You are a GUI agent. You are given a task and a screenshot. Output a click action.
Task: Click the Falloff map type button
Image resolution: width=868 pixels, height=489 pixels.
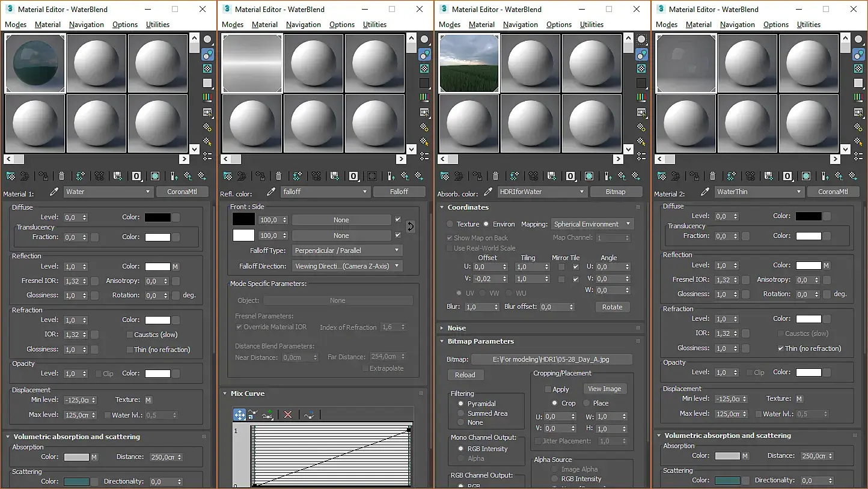[x=399, y=192]
